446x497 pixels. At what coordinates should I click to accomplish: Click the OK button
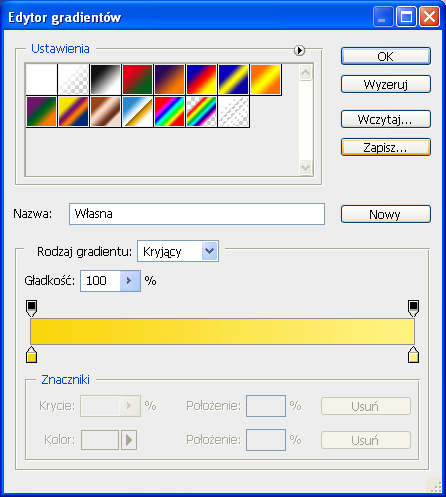386,56
